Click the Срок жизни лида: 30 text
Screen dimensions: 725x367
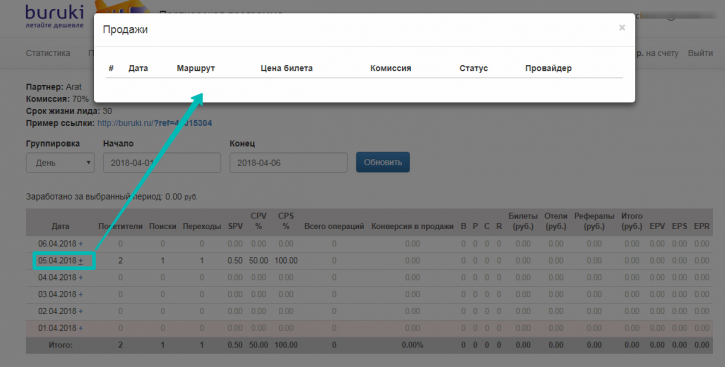[69, 111]
